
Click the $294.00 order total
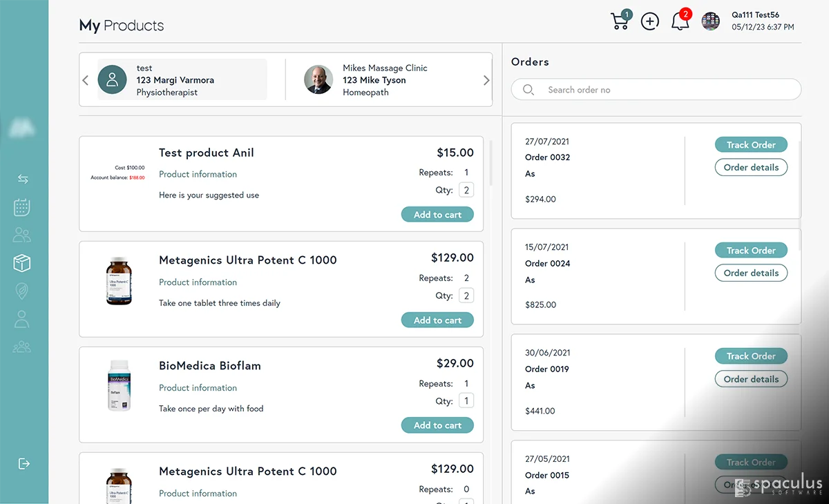point(540,199)
